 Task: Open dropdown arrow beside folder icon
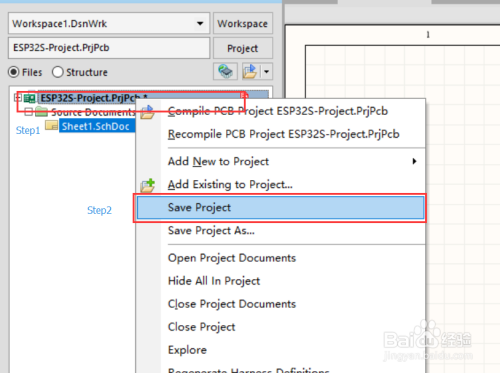267,71
